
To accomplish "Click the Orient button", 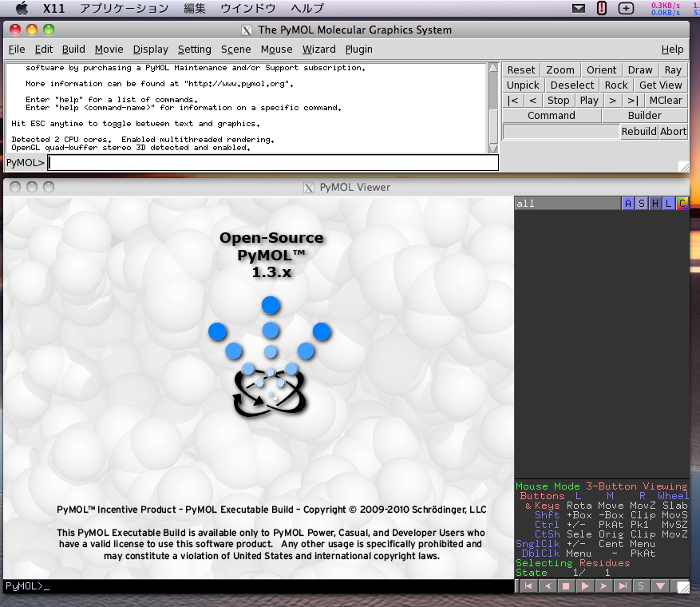I will point(601,70).
